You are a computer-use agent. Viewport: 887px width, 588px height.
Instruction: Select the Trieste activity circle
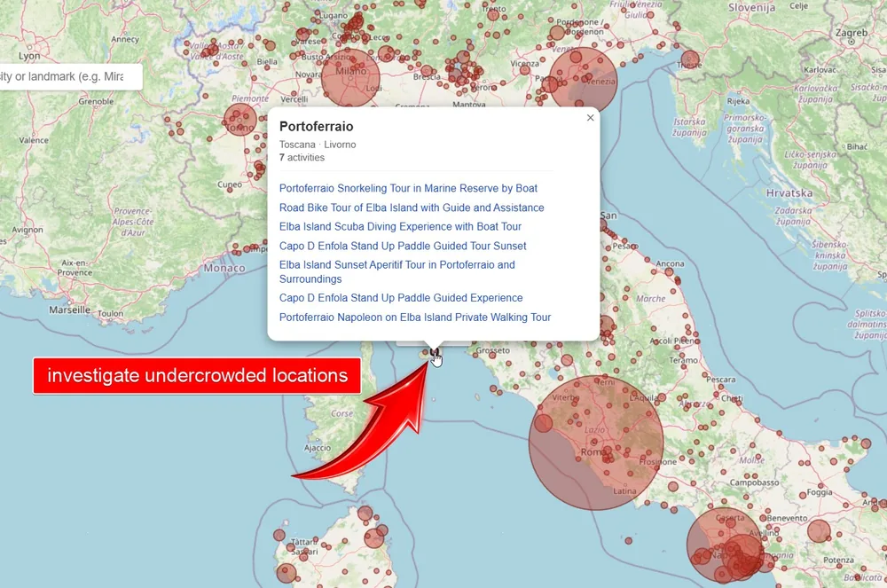(690, 60)
